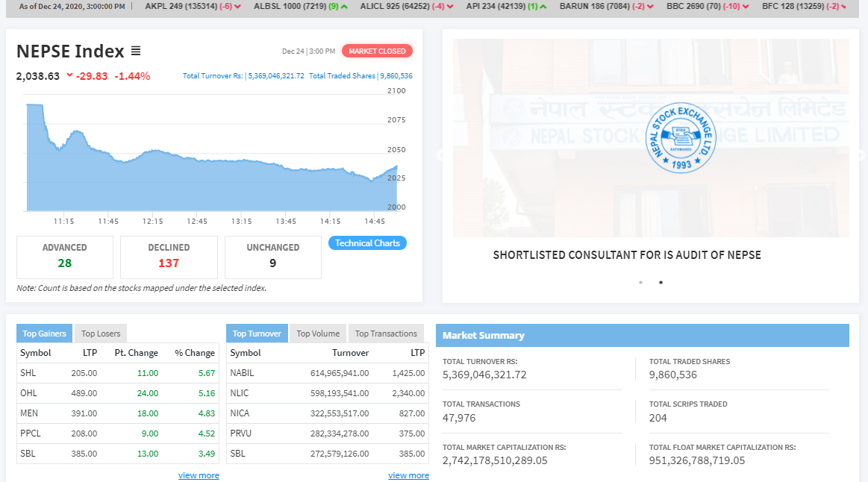Click the As of Dec 24, 2020 timestamp
Screen dimensions: 868x482
(72, 7)
